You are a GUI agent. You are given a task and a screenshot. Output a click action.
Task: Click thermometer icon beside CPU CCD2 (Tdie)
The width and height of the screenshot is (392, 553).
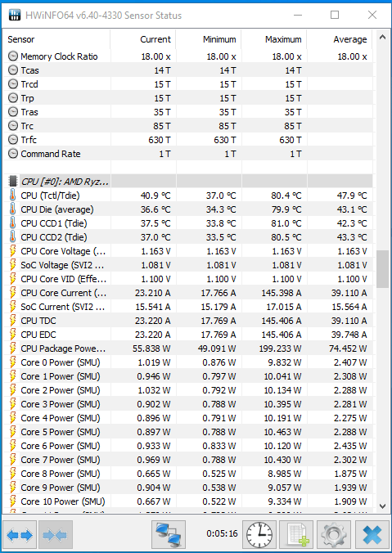13,237
